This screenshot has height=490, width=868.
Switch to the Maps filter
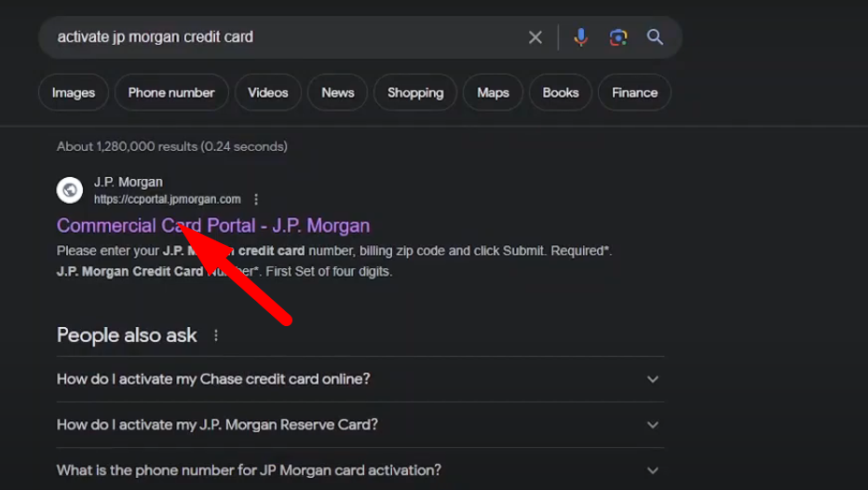(x=494, y=92)
